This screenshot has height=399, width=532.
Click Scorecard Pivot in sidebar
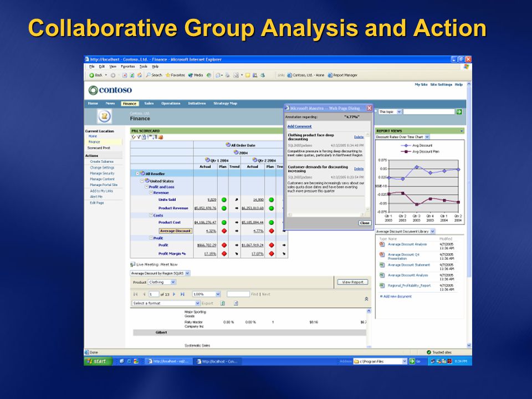[99, 148]
